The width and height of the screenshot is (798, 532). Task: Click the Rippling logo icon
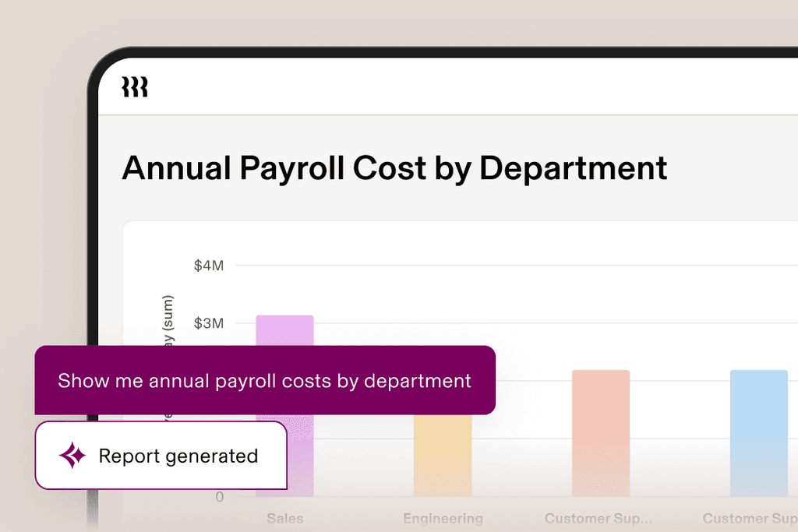(135, 87)
